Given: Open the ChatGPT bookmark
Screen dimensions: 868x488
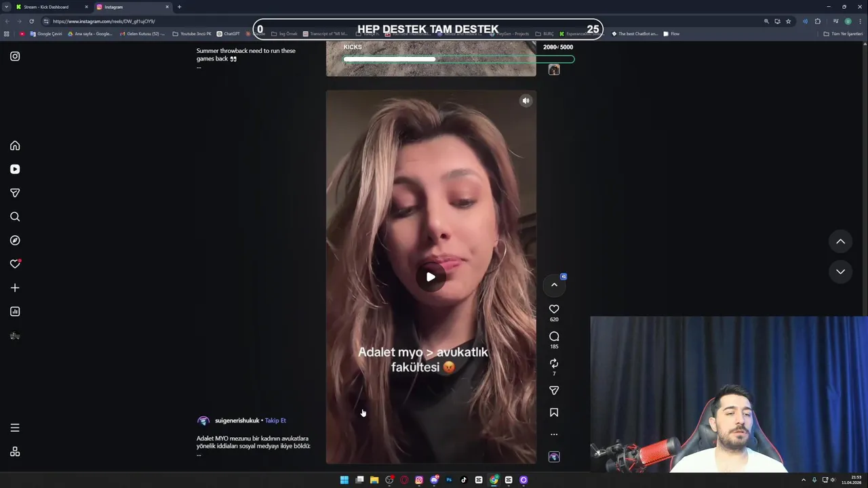Looking at the screenshot, I should pos(228,34).
